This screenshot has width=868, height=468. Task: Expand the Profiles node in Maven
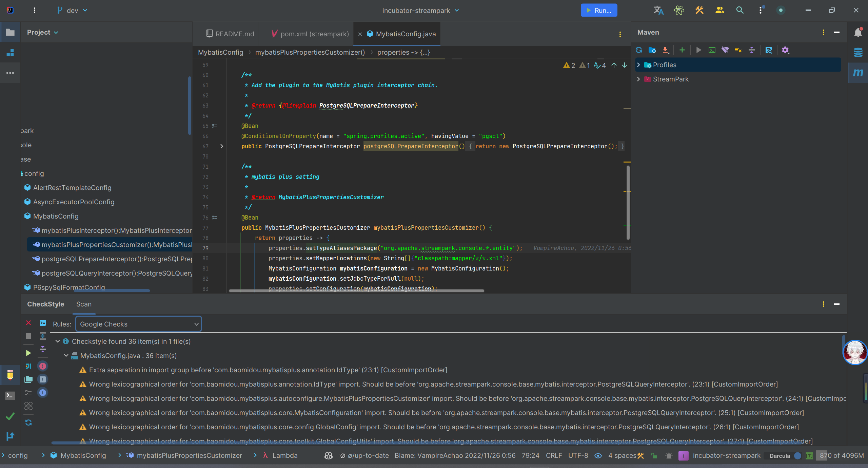point(638,65)
